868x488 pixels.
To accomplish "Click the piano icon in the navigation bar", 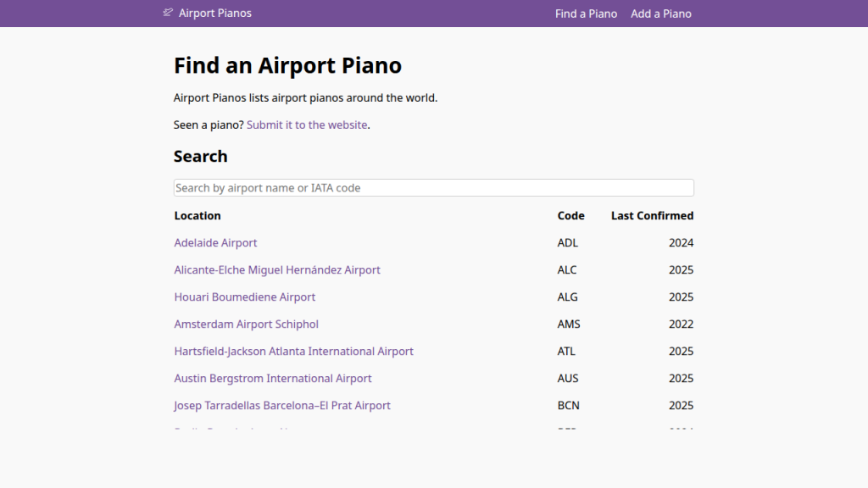I will [x=166, y=13].
